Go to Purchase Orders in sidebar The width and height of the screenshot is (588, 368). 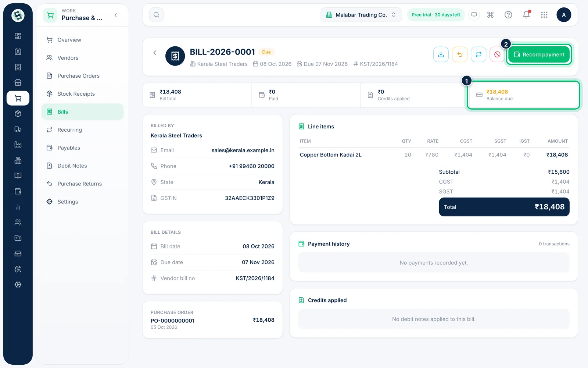coord(82,76)
